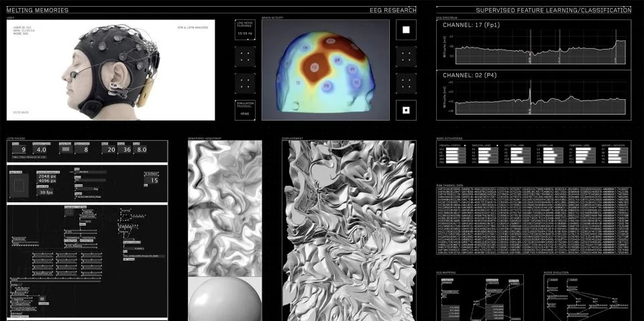
Task: Click the brain activity heatmap
Action: click(325, 70)
